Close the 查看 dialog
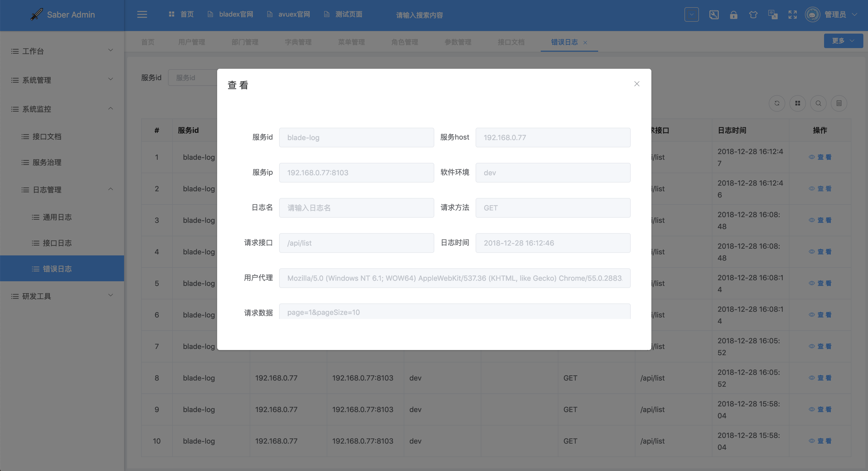 point(636,84)
